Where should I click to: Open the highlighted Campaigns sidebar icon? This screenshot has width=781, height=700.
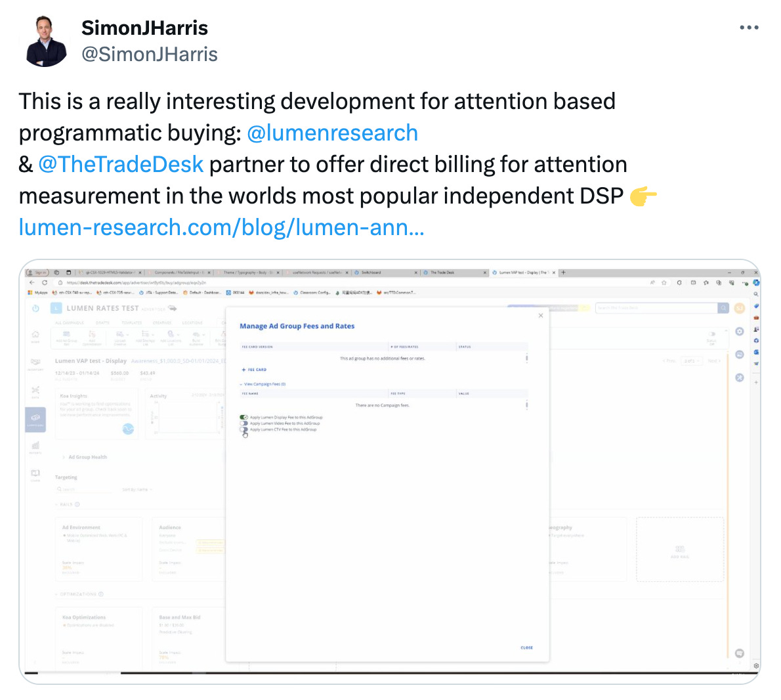coord(35,419)
